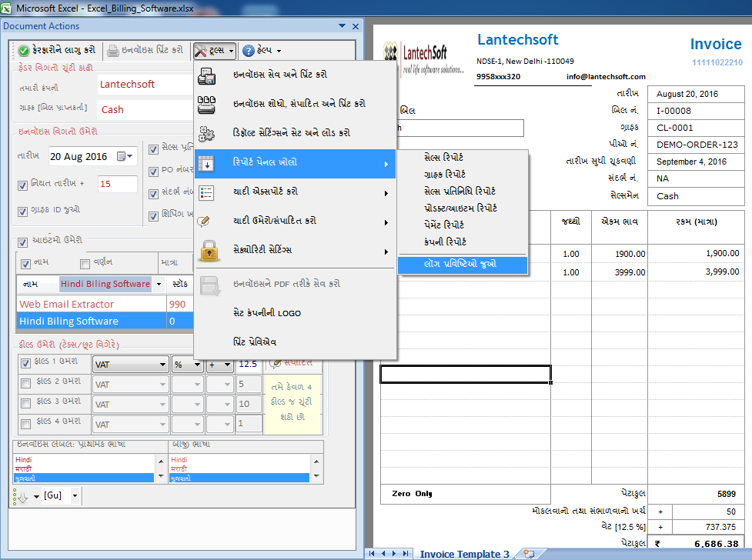Click the Excel application icon in title bar
The height and width of the screenshot is (560, 752).
tap(5, 8)
